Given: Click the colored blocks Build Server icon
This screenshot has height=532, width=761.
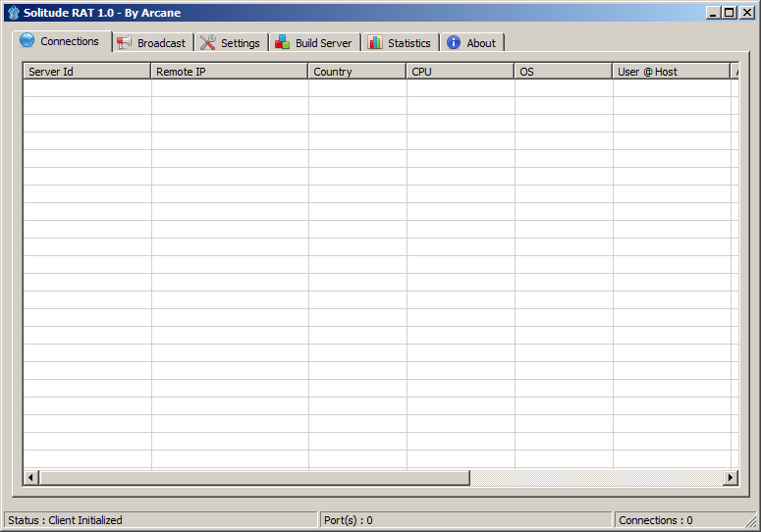Looking at the screenshot, I should click(x=283, y=42).
